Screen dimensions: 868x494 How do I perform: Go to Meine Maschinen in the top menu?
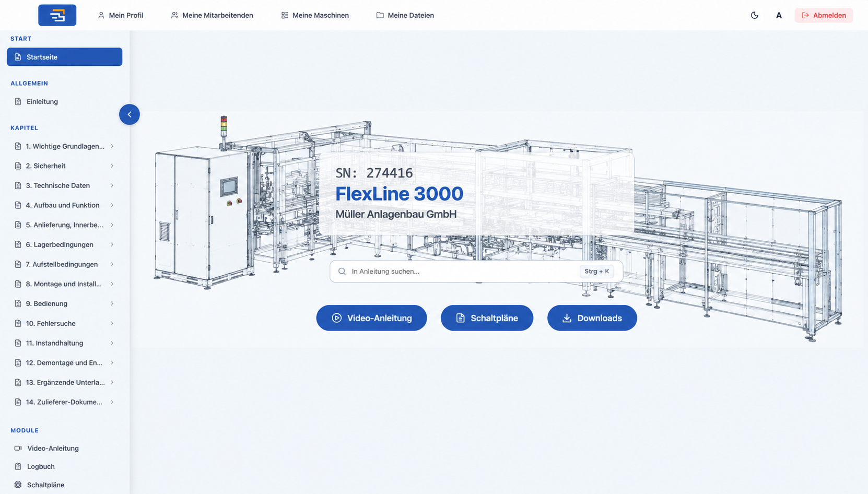315,15
